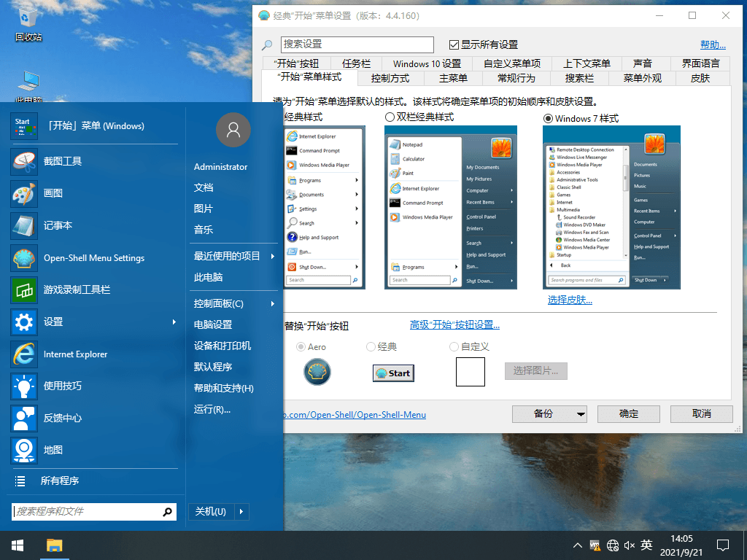Open the Context Menu (上下文菜单) tab
Screen dimensions: 747x560
(x=587, y=64)
